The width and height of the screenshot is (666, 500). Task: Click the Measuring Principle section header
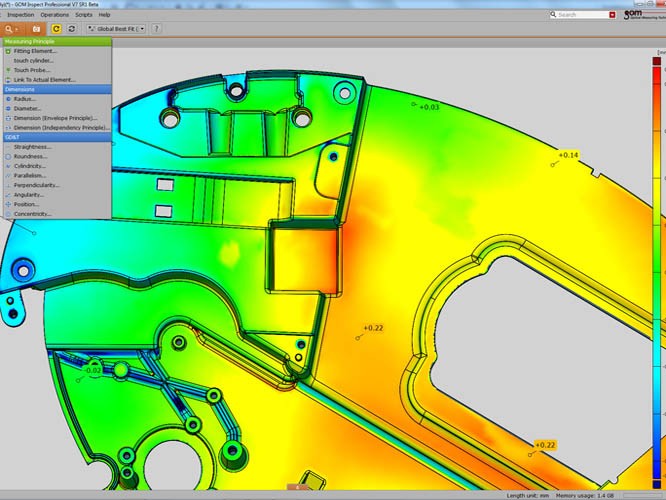coord(57,42)
